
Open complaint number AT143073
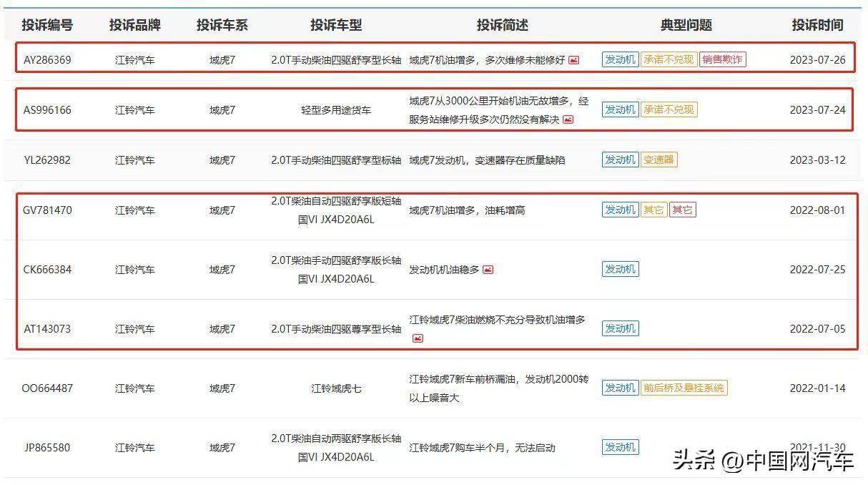click(x=47, y=329)
